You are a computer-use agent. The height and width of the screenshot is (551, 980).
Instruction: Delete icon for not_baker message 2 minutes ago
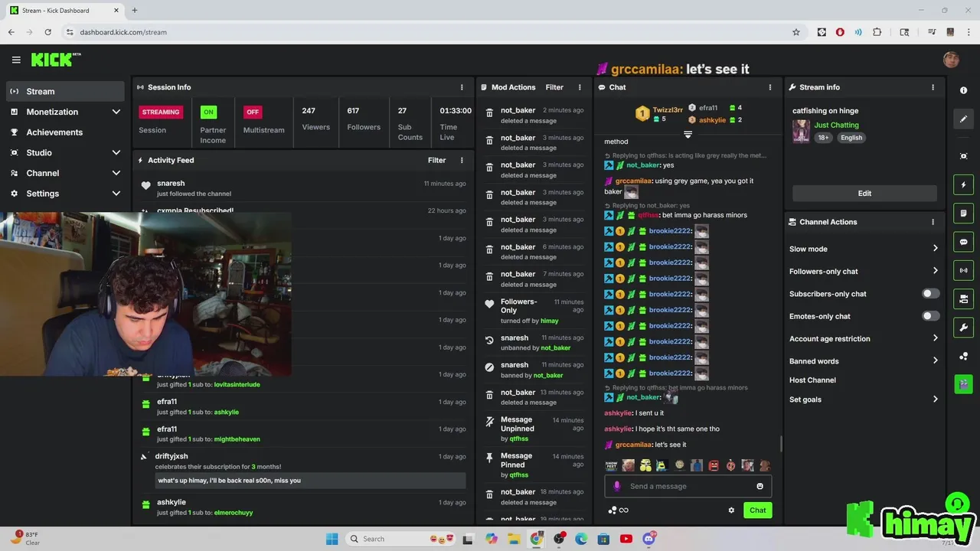point(489,113)
